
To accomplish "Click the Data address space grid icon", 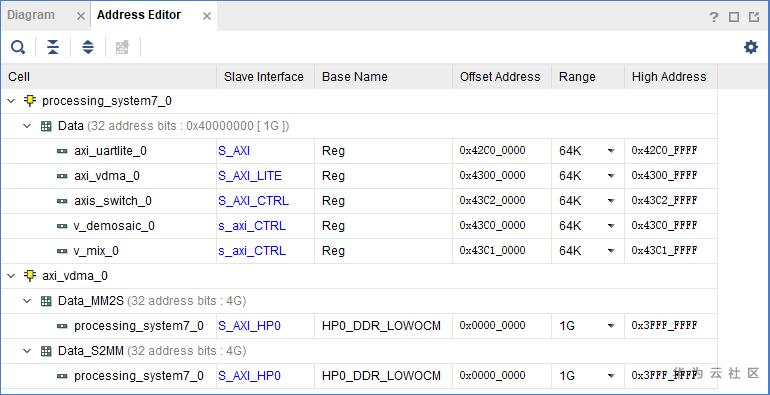I will point(46,126).
